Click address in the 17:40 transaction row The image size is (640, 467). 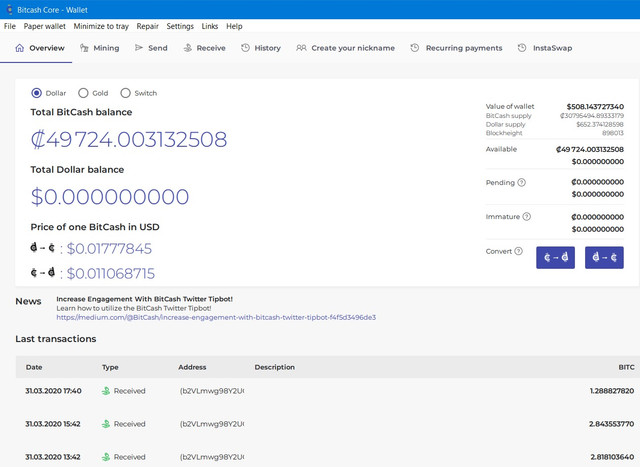pos(212,391)
